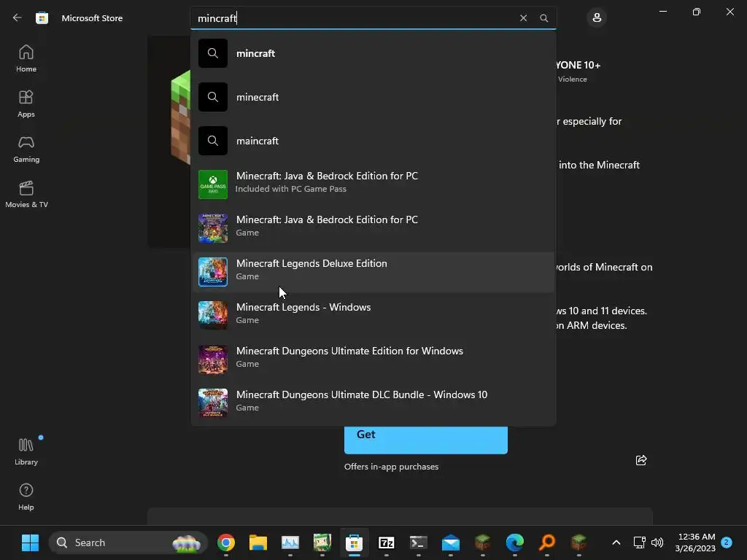The width and height of the screenshot is (747, 560).
Task: Open the Apps section in sidebar
Action: [26, 104]
